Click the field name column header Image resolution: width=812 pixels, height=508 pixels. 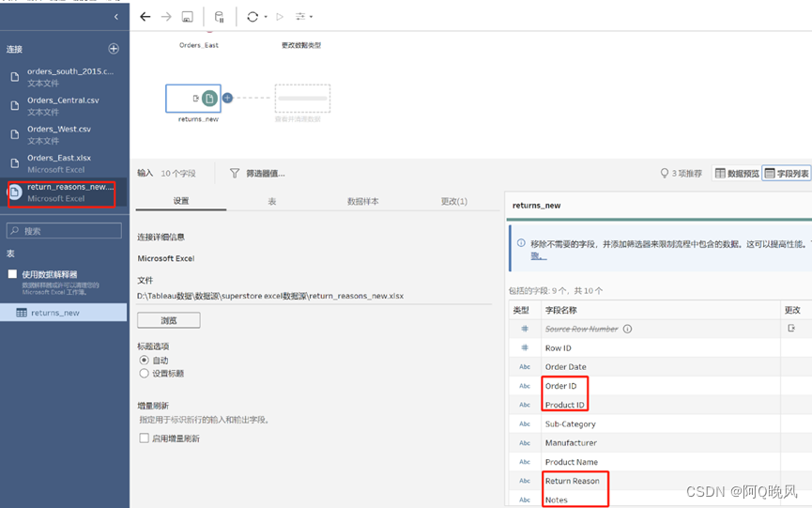click(560, 310)
